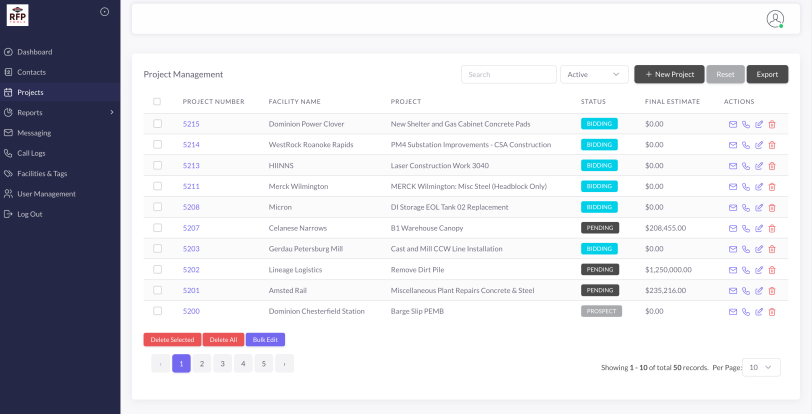Screen dimensions: 812x414
Task: Click the New Project button
Action: pos(669,74)
